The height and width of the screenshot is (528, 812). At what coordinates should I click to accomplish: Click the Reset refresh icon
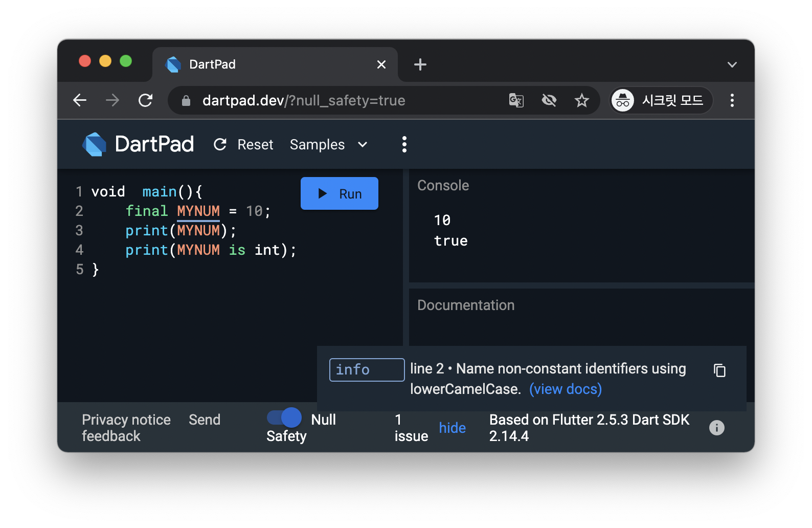[x=220, y=145]
